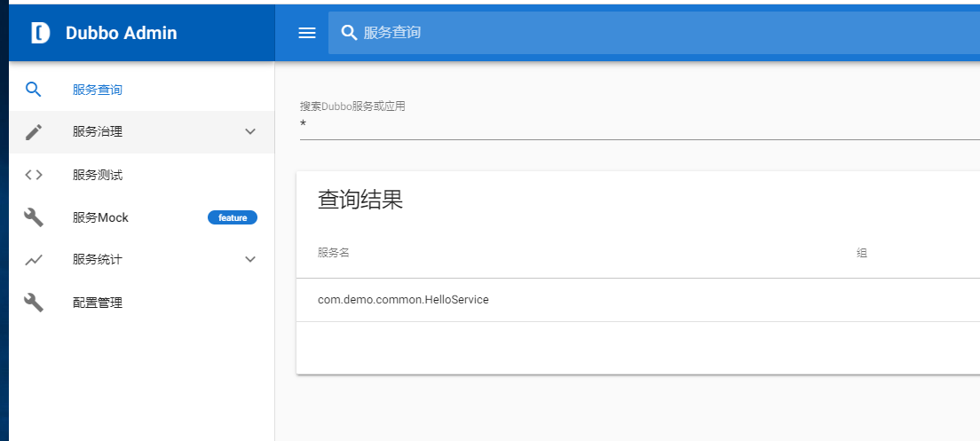Click the 组 column header
Image resolution: width=980 pixels, height=441 pixels.
[862, 253]
